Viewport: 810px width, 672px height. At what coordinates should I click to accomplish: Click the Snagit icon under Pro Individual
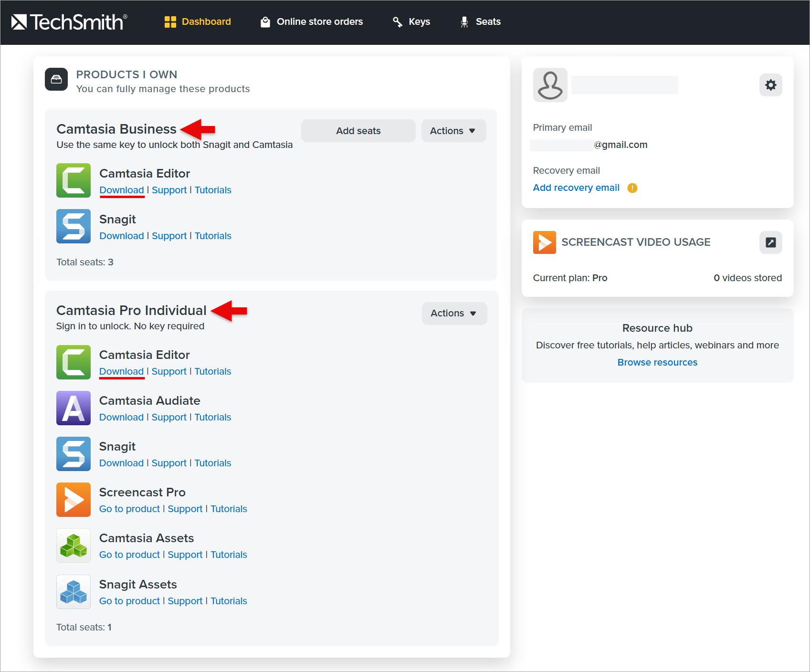74,454
